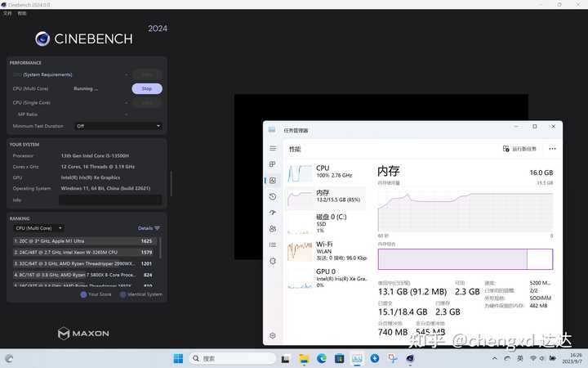Open network and volume quick settings
This screenshot has height=368, width=588.
537,359
